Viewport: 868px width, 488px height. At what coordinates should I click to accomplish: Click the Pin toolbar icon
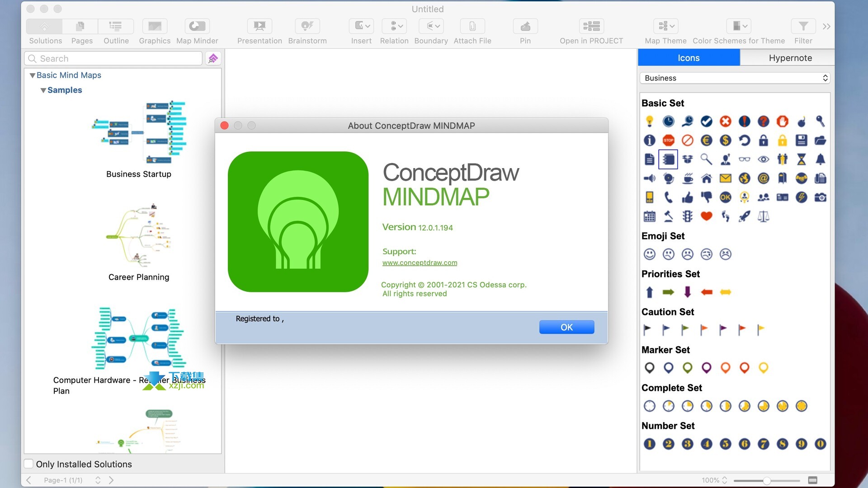pyautogui.click(x=525, y=26)
